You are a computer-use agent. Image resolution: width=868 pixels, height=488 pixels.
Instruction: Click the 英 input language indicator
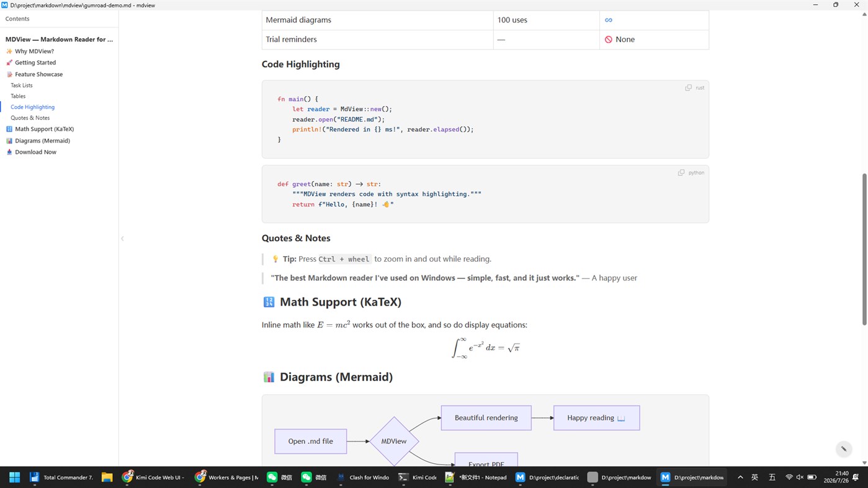pyautogui.click(x=755, y=477)
